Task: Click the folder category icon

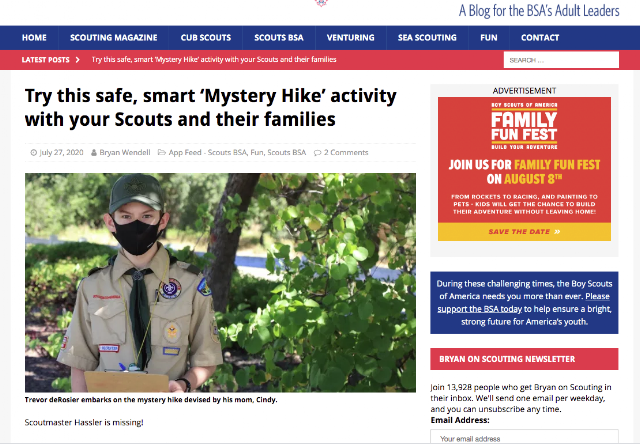Action: click(x=162, y=153)
